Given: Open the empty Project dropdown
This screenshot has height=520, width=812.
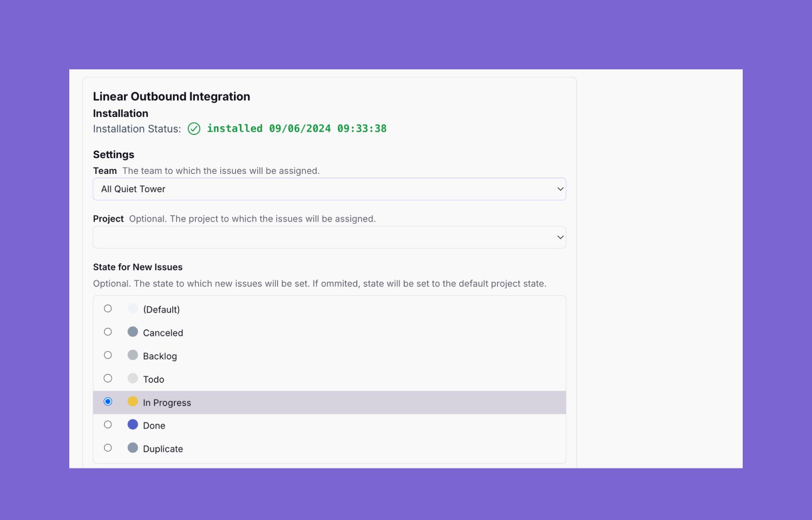Looking at the screenshot, I should [x=330, y=237].
